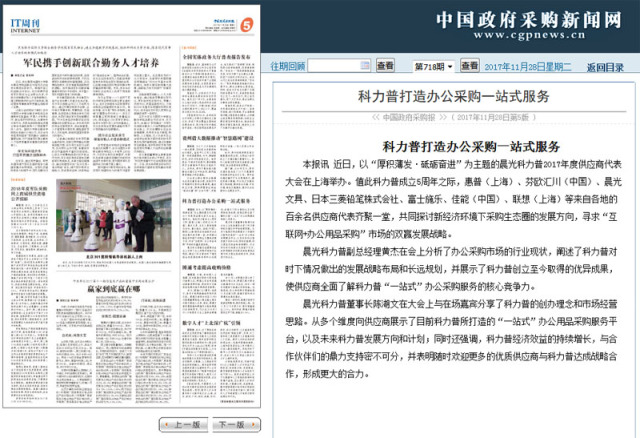The height and width of the screenshot is (438, 640).
Task: Click the paragraph mentioning 董事长陈湖文
Action: [x=451, y=339]
